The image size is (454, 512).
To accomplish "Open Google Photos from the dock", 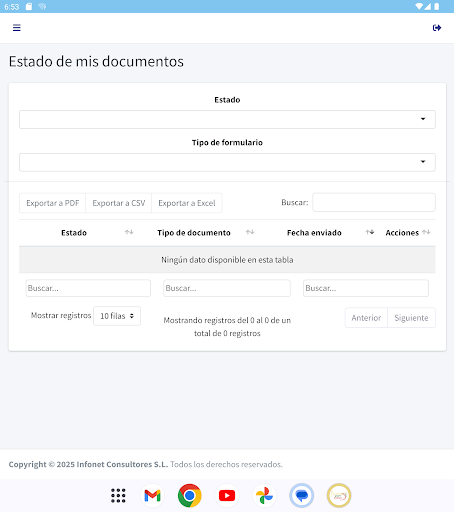I will tap(264, 495).
